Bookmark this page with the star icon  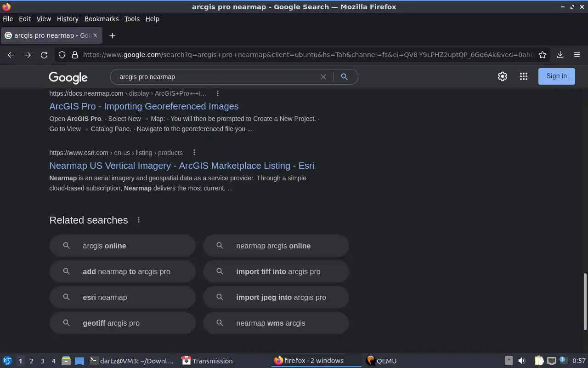point(543,55)
